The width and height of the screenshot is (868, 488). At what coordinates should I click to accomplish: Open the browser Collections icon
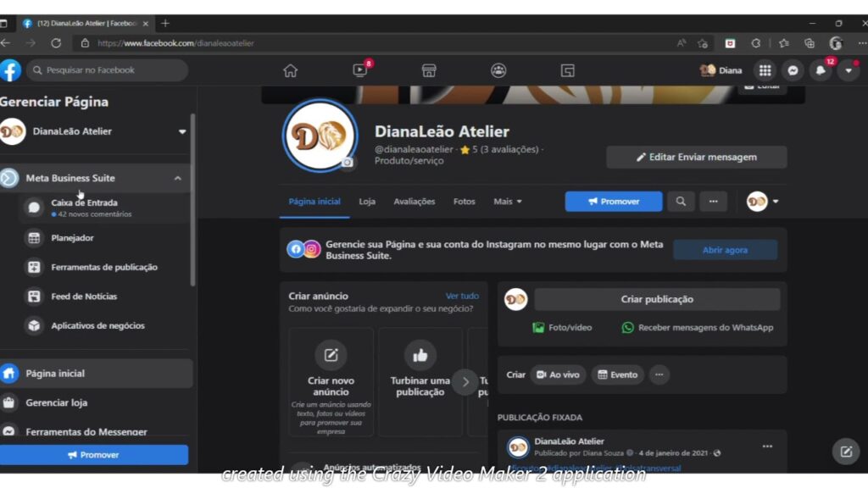810,43
